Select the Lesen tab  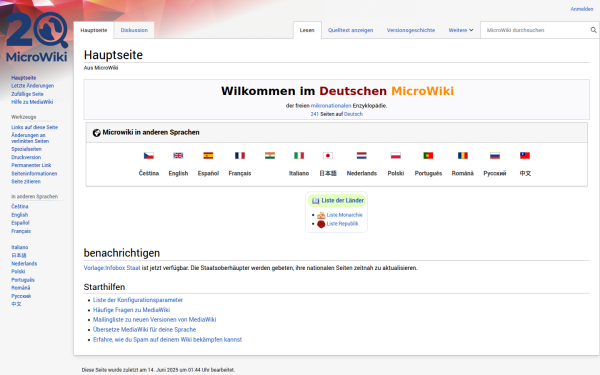tap(307, 30)
